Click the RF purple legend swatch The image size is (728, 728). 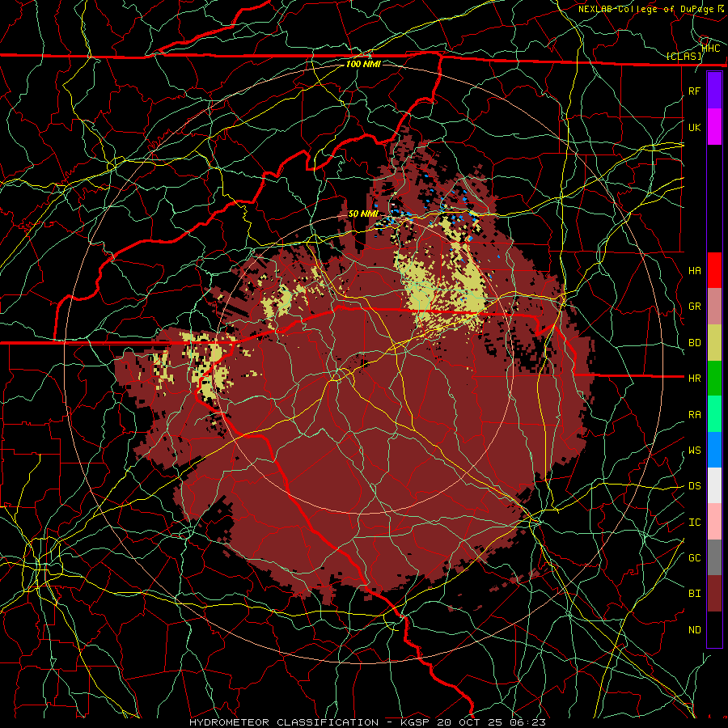click(x=714, y=91)
